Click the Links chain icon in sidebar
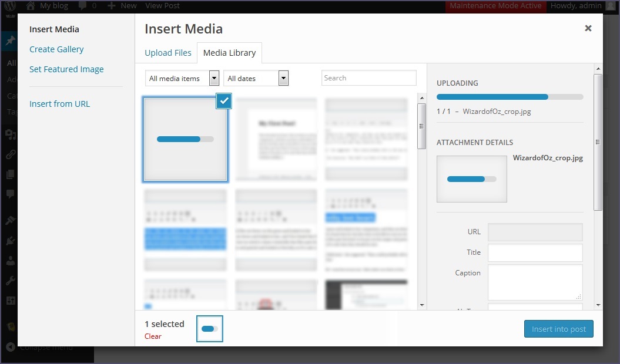 pyautogui.click(x=10, y=155)
